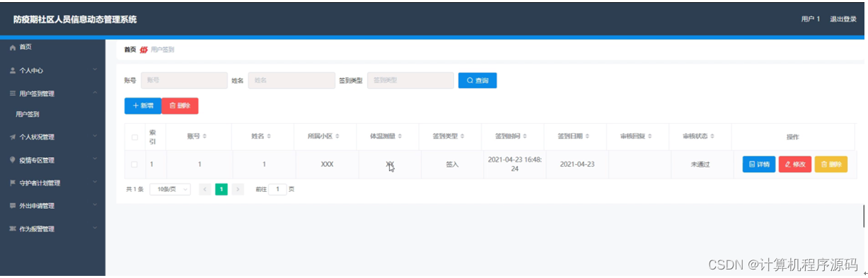Click 首页 in the breadcrumb
The image size is (868, 278).
click(x=130, y=50)
